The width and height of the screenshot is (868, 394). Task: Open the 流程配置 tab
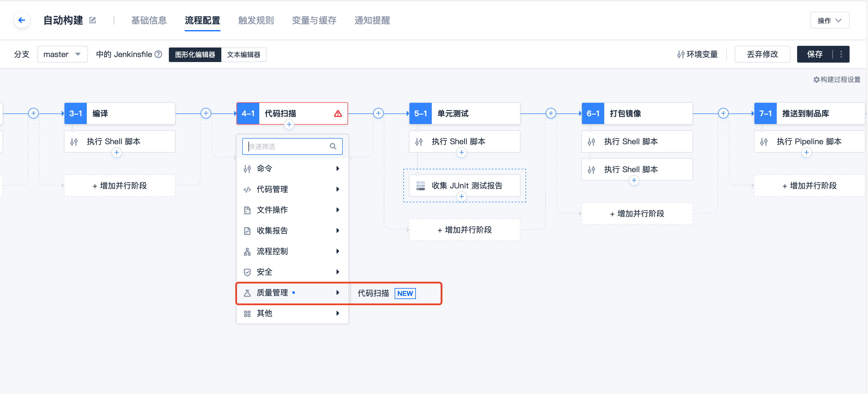(203, 20)
